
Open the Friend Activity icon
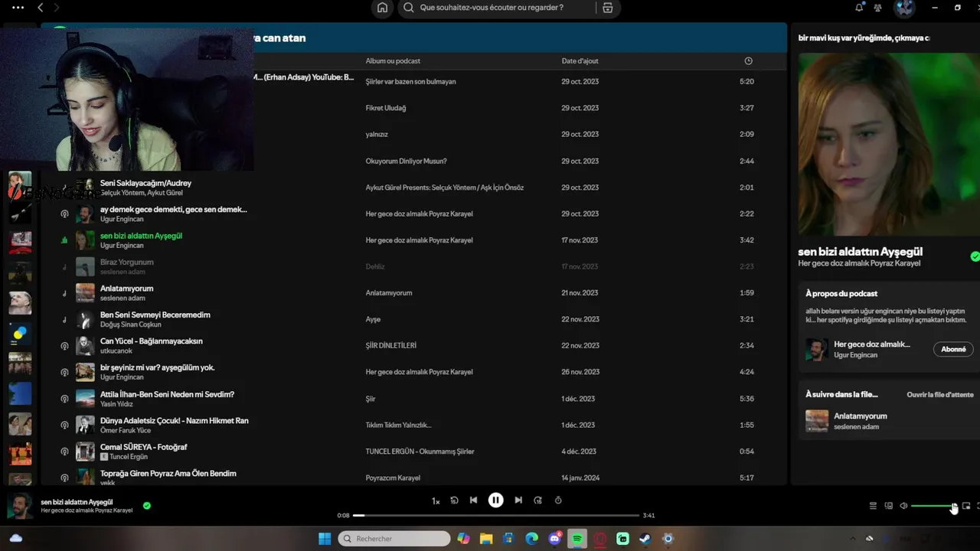(877, 8)
